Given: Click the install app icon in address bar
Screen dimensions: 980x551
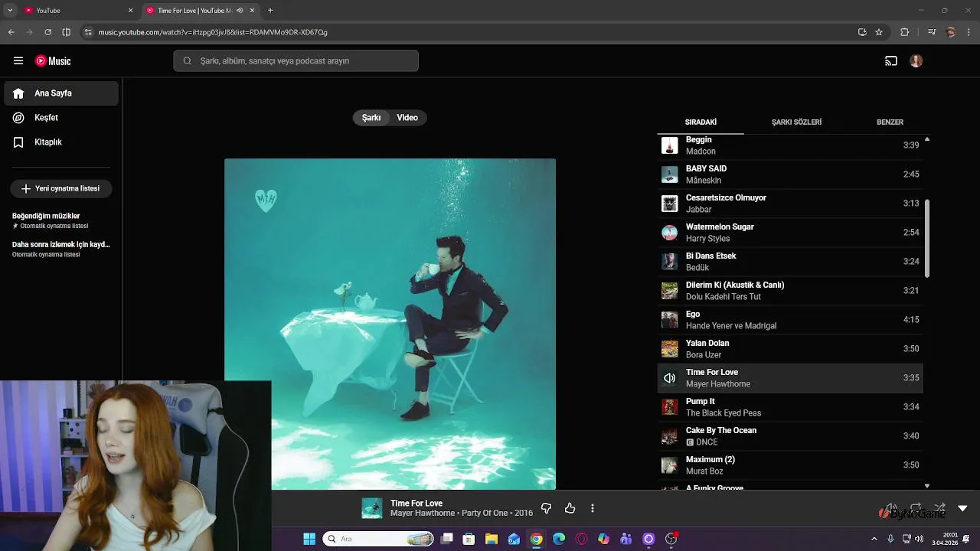Looking at the screenshot, I should click(862, 32).
